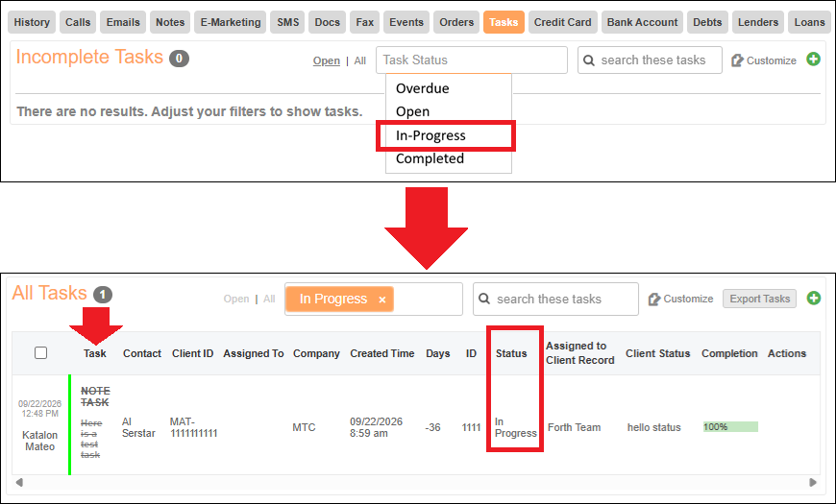
Task: Open the History tab
Action: point(32,22)
